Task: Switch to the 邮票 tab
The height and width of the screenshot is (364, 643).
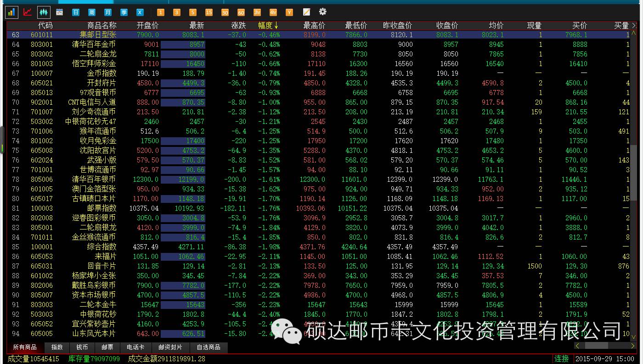Action: click(107, 347)
